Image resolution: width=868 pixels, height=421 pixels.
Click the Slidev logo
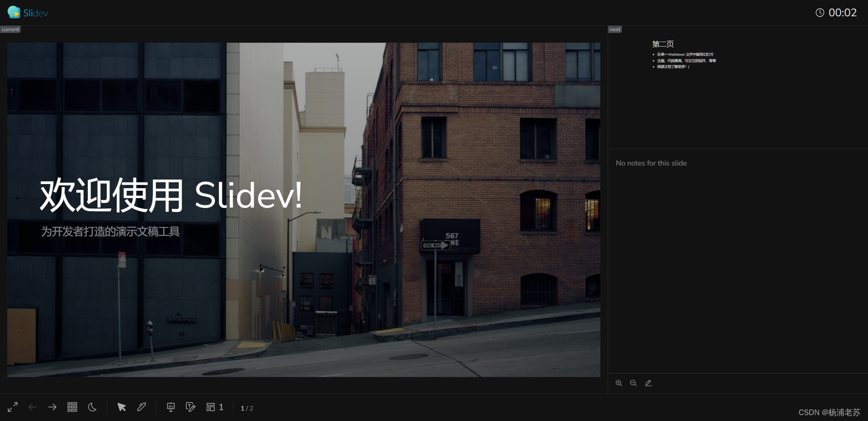tap(28, 13)
